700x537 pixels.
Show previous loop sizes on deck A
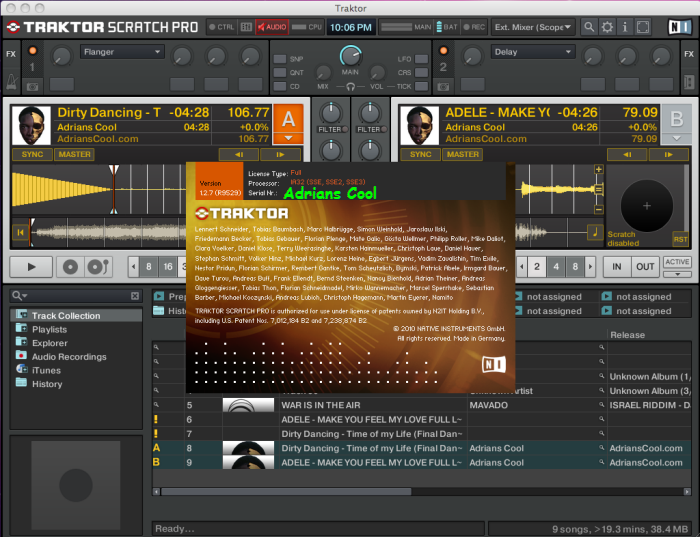point(133,267)
